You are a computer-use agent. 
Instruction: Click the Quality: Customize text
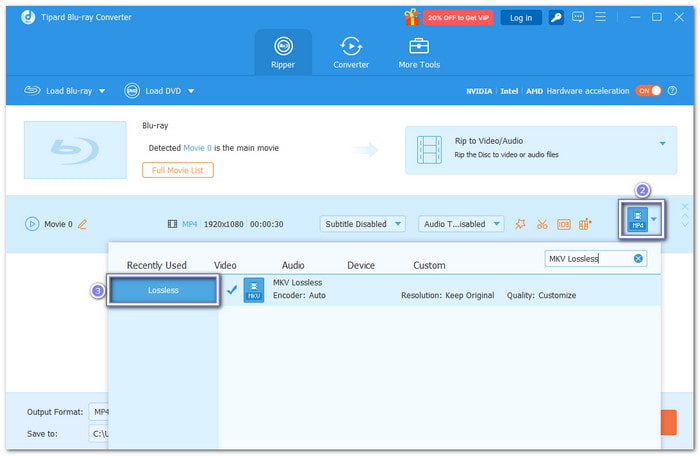541,295
